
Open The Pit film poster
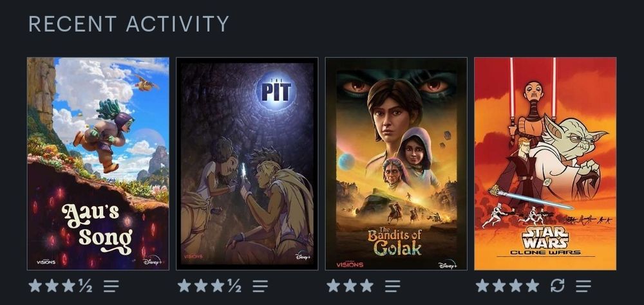pyautogui.click(x=247, y=163)
